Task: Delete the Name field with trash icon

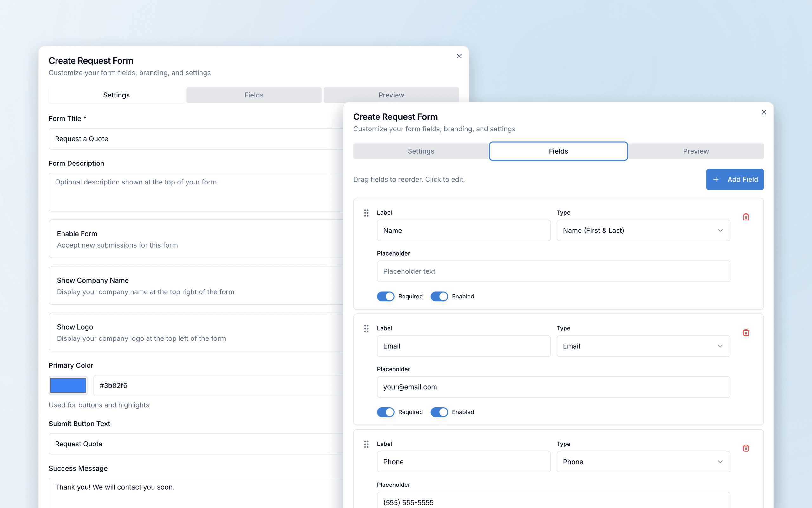Action: 746,217
